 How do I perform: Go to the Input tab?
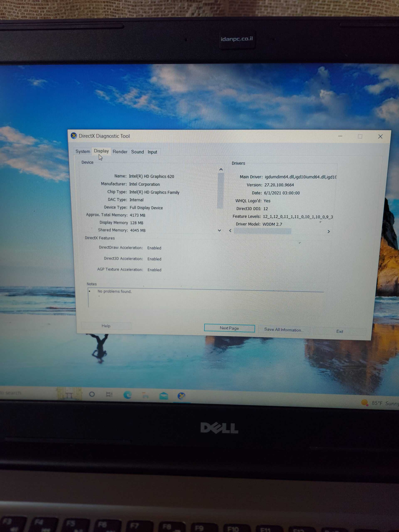152,152
